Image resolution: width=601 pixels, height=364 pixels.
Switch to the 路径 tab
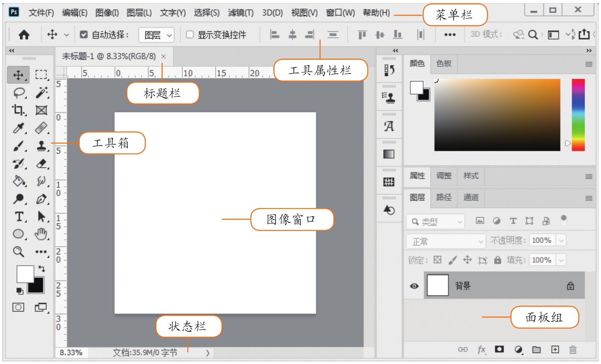tap(444, 197)
